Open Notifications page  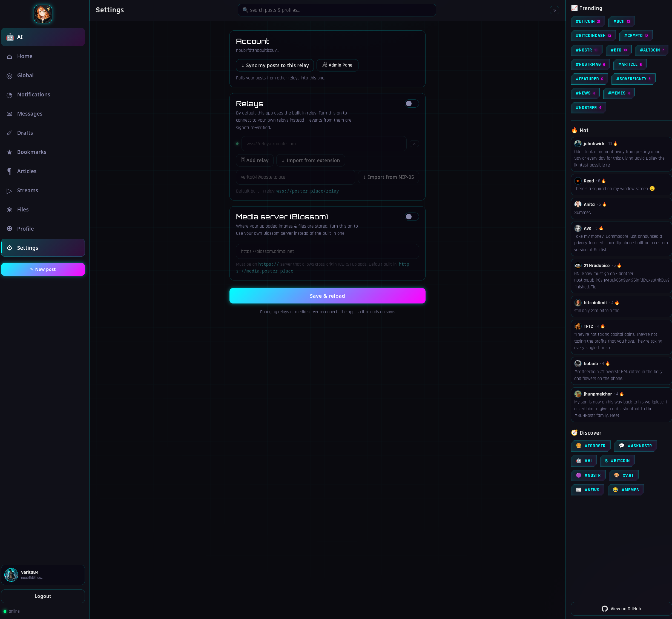click(x=43, y=94)
